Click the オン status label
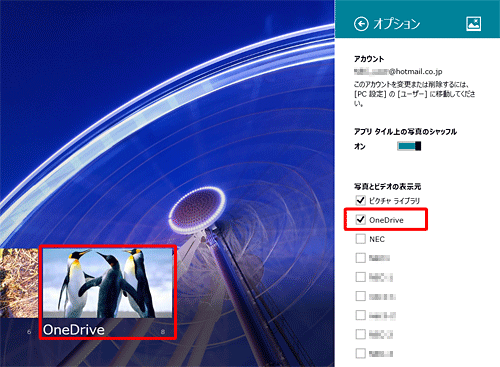The image size is (500, 367). click(360, 146)
